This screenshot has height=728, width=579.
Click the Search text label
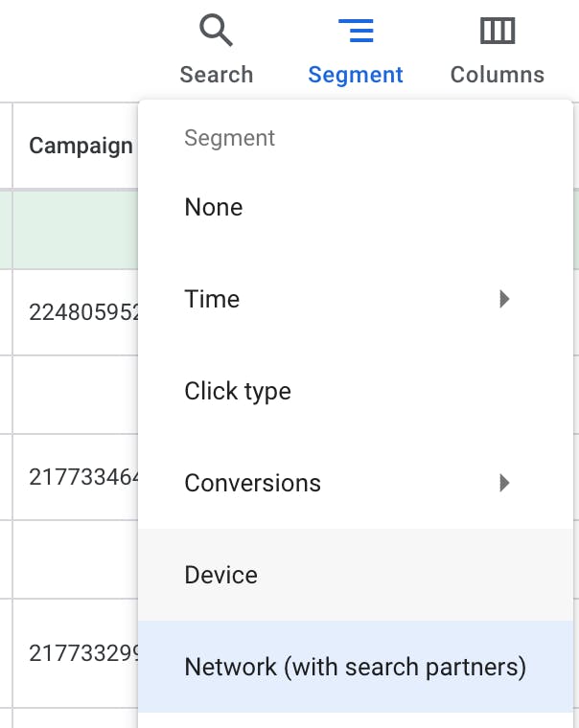(x=217, y=75)
